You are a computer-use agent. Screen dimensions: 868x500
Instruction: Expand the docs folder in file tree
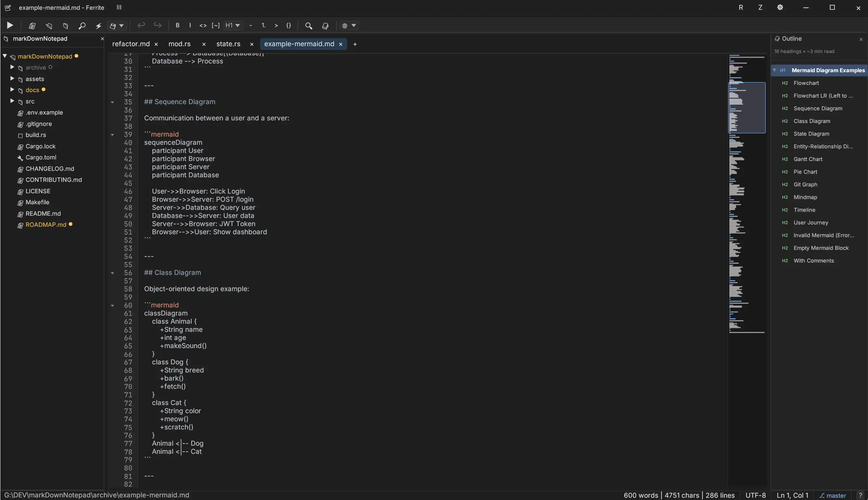coord(12,90)
